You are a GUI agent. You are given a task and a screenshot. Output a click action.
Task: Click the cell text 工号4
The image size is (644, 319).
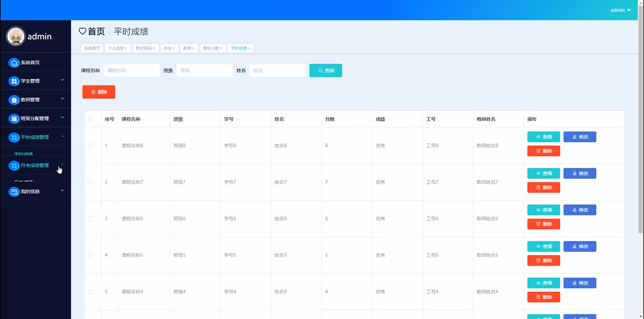[432, 291]
